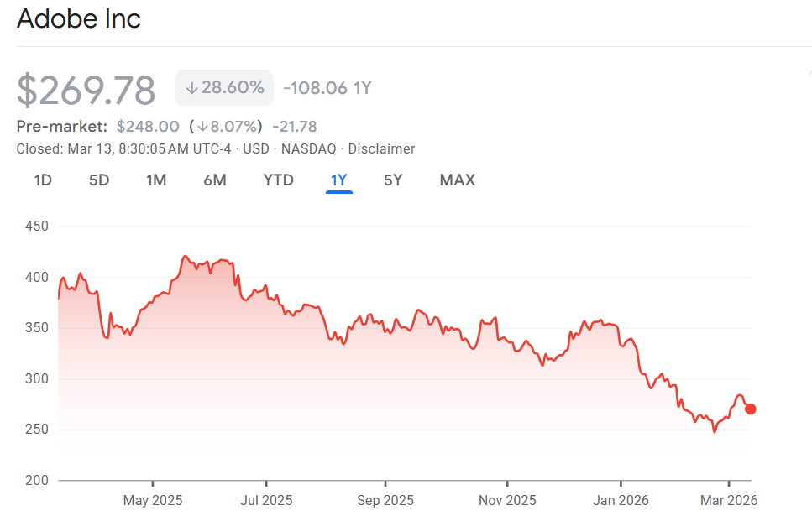This screenshot has height=521, width=812.
Task: Click the Sep 2025 axis label
Action: tap(385, 500)
